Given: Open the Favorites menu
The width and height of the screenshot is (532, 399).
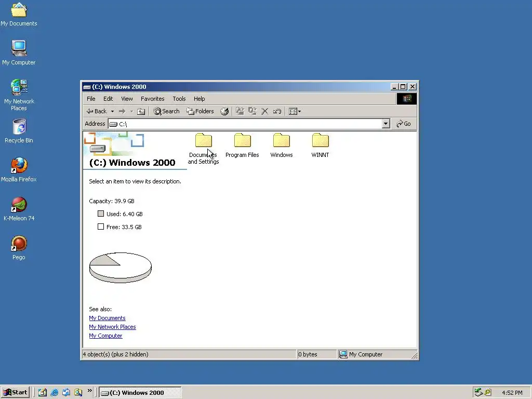Looking at the screenshot, I should [x=152, y=99].
